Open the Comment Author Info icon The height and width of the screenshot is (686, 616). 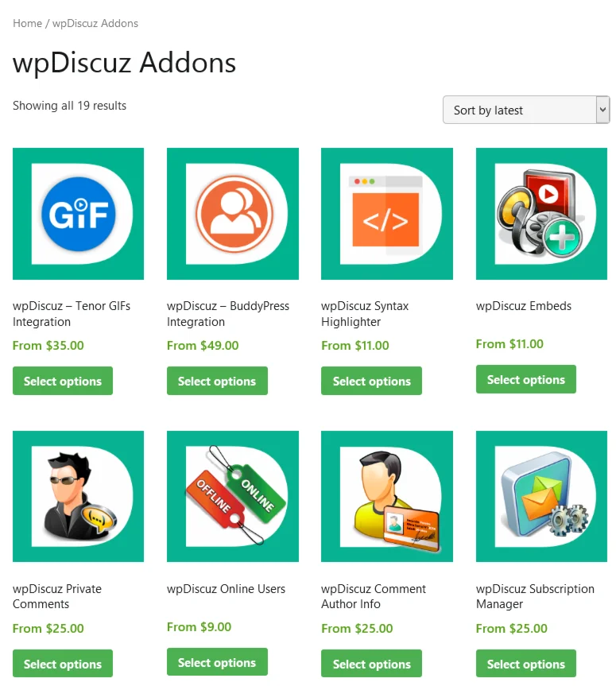pos(387,496)
